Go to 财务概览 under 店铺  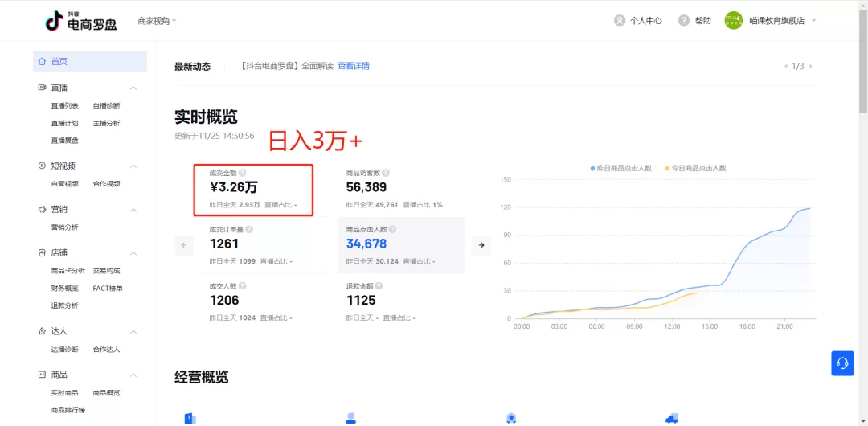pos(65,288)
